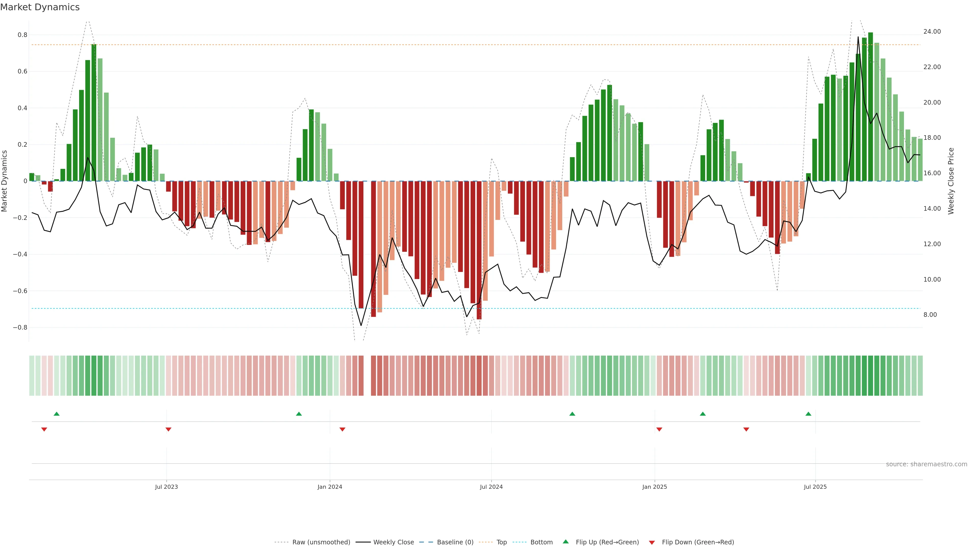
Task: Click the Jan 2024 x-axis label
Action: (330, 487)
